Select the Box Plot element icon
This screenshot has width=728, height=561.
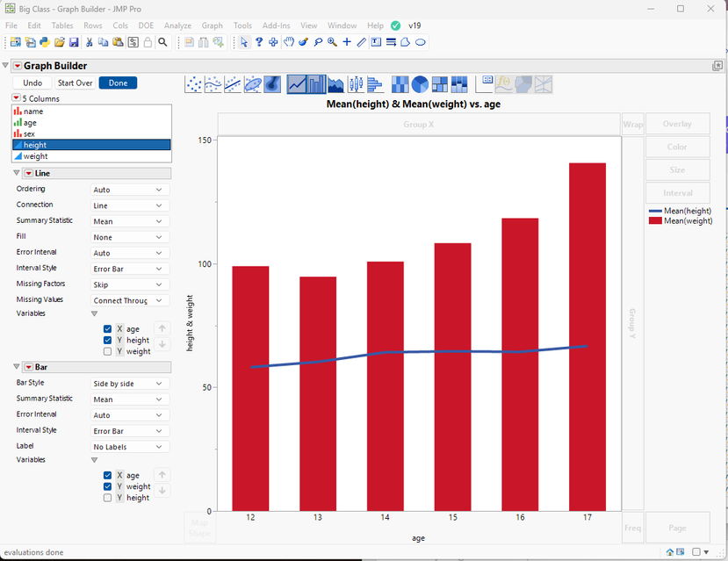[x=356, y=84]
